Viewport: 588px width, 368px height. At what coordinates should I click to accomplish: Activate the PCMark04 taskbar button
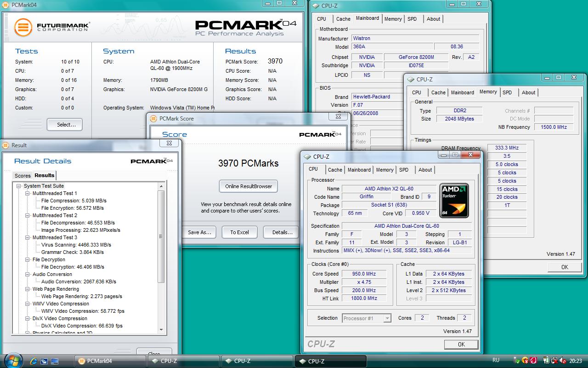coord(110,361)
